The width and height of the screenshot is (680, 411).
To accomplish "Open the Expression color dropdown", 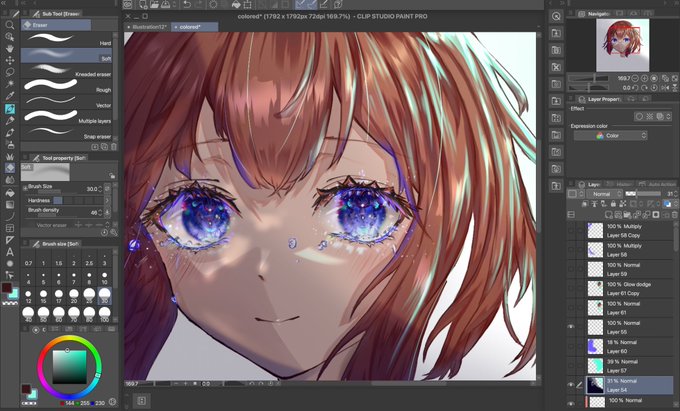I will click(611, 136).
